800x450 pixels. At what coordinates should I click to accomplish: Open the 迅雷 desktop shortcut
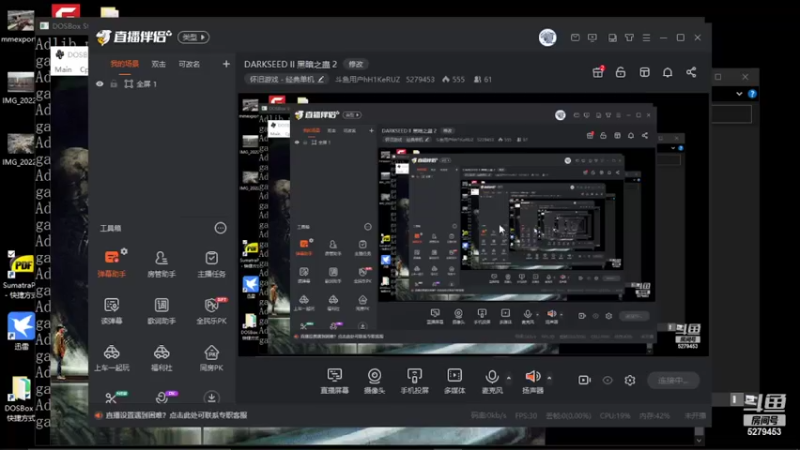coord(20,331)
